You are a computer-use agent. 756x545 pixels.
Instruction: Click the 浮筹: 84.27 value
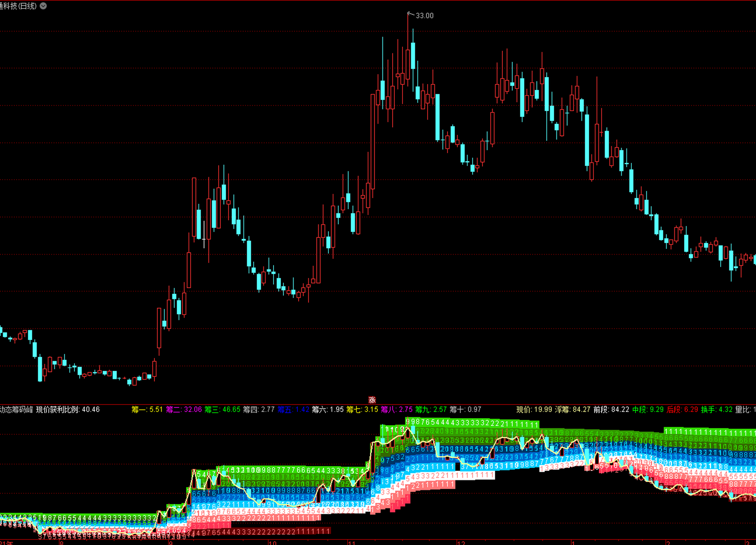point(573,410)
